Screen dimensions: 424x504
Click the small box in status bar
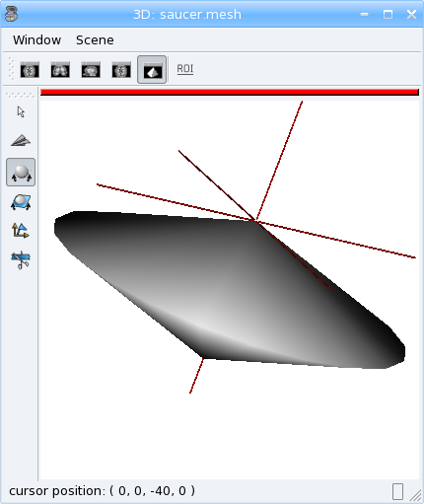point(397,491)
